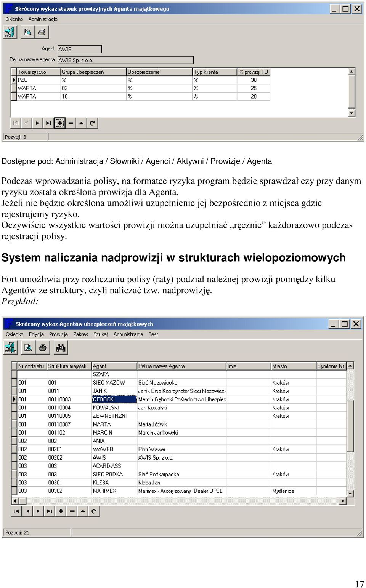Click printer icon in commission rates window
This screenshot has width=366, height=588.
coord(42,32)
